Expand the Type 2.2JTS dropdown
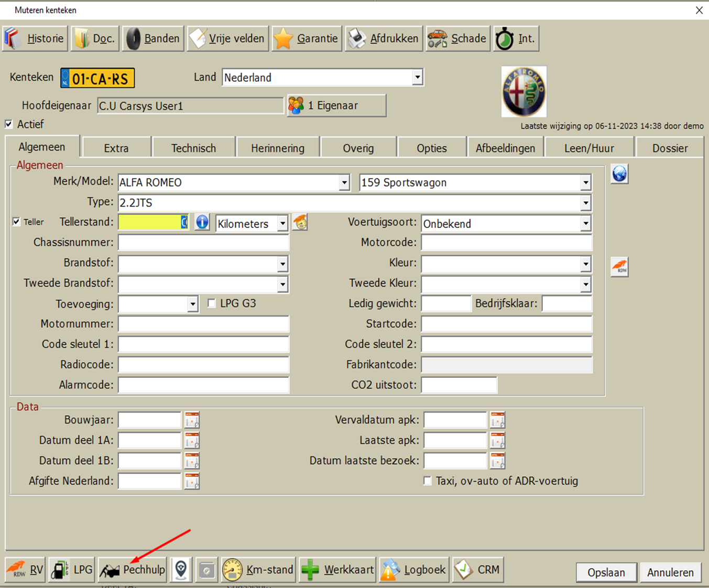709x588 pixels. [586, 203]
